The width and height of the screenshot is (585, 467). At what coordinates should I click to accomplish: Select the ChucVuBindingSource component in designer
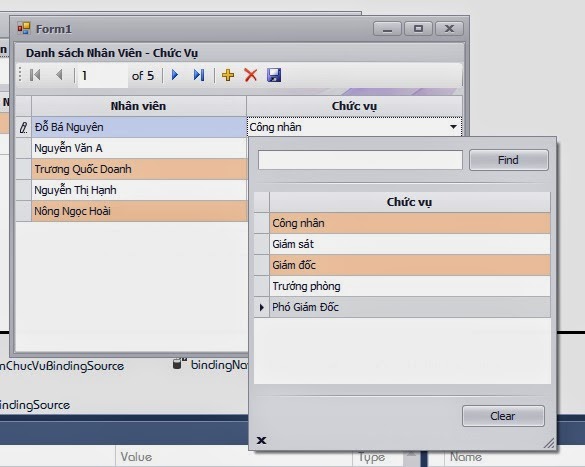[x=62, y=366]
